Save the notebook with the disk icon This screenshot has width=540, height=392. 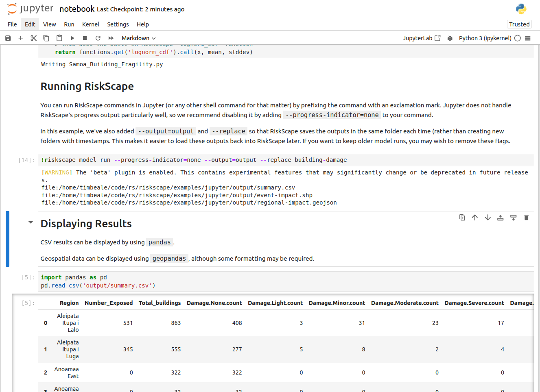pos(8,38)
